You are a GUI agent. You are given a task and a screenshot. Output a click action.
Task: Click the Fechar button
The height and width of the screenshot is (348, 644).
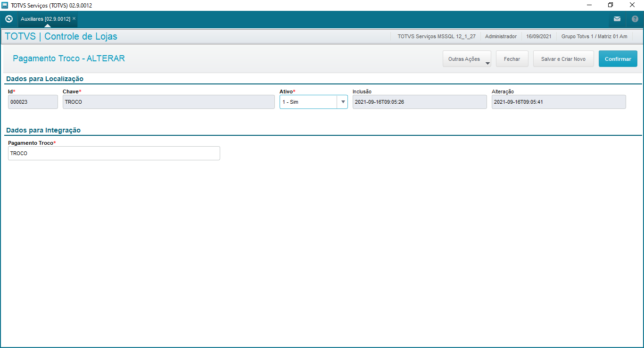pyautogui.click(x=512, y=59)
